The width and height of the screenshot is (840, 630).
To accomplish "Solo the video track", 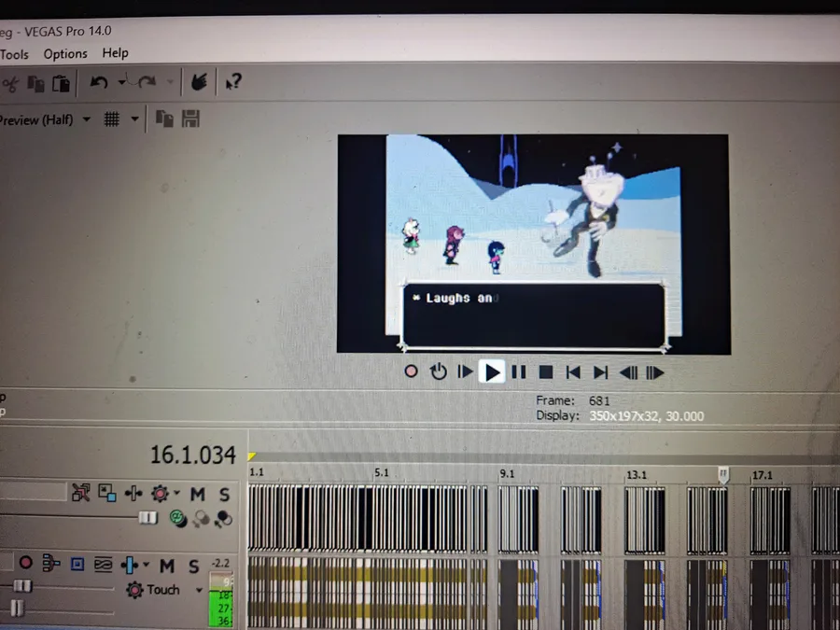I will pos(224,494).
